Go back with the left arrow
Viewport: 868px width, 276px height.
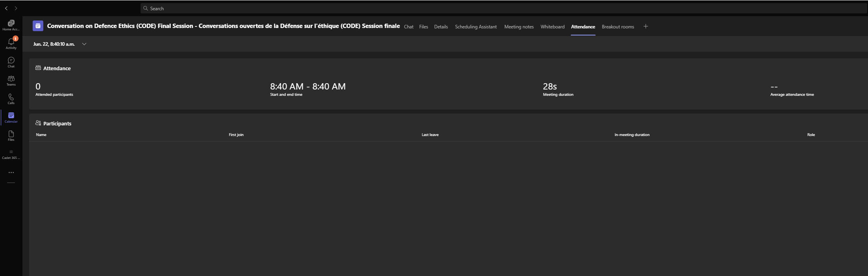6,8
